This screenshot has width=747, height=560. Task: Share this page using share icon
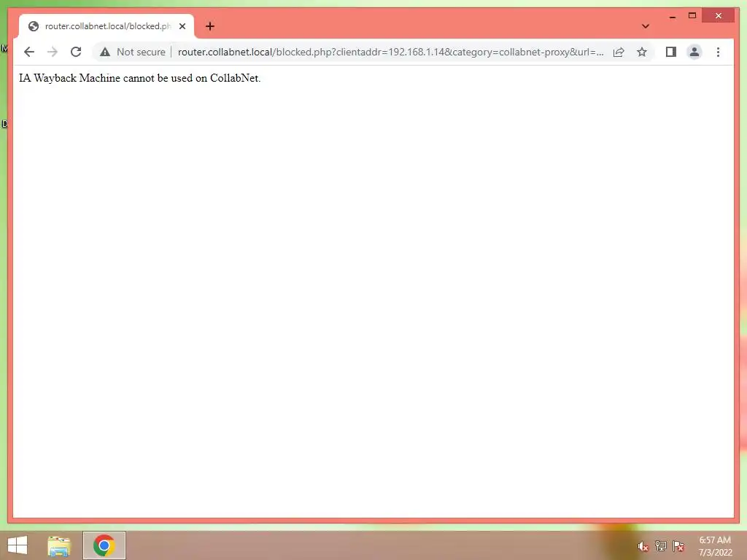click(619, 52)
